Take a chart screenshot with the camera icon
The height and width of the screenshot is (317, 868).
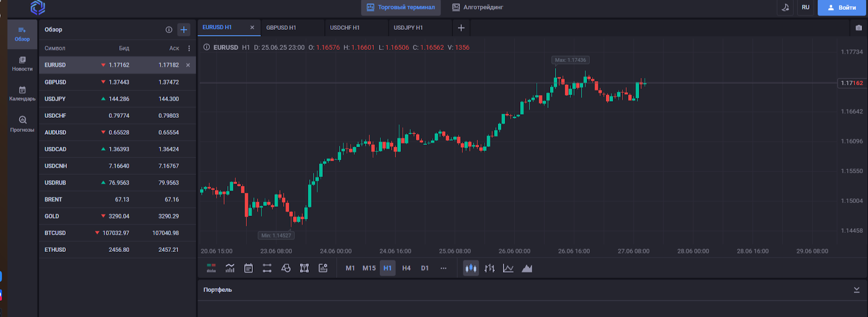pos(859,28)
